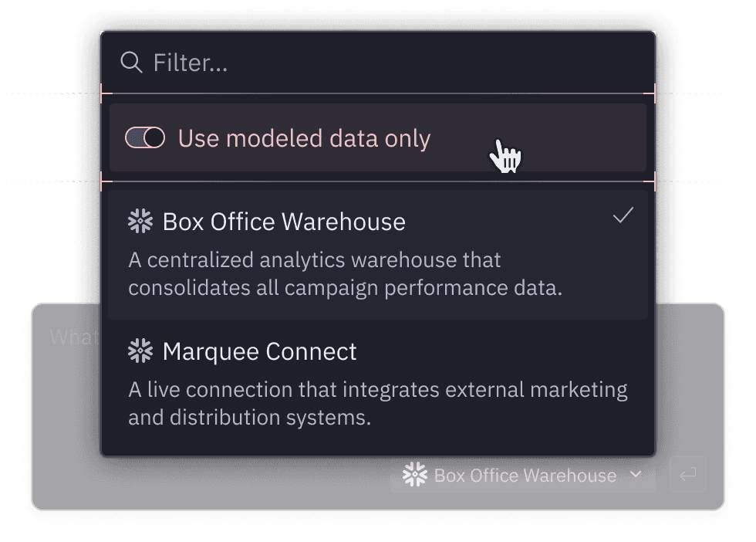Click the Snowflake icon in the bottom source selector
The width and height of the screenshot is (756, 542).
(x=415, y=475)
